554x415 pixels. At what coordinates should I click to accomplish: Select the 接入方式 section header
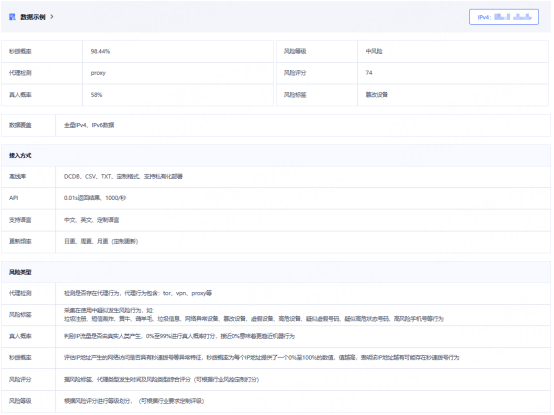coord(276,155)
